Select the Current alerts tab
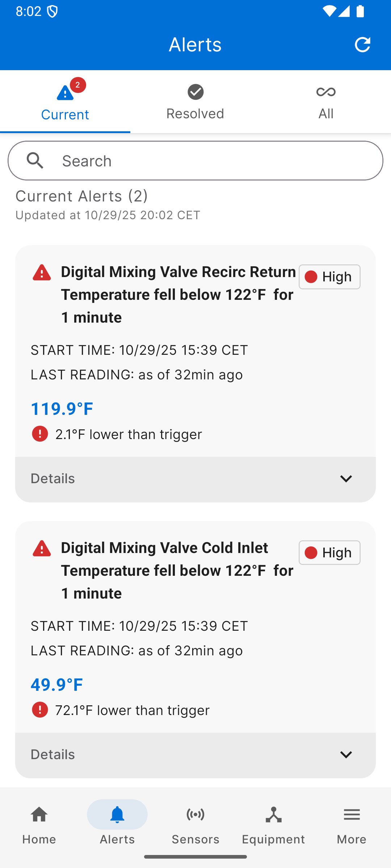The image size is (391, 868). pos(65,102)
